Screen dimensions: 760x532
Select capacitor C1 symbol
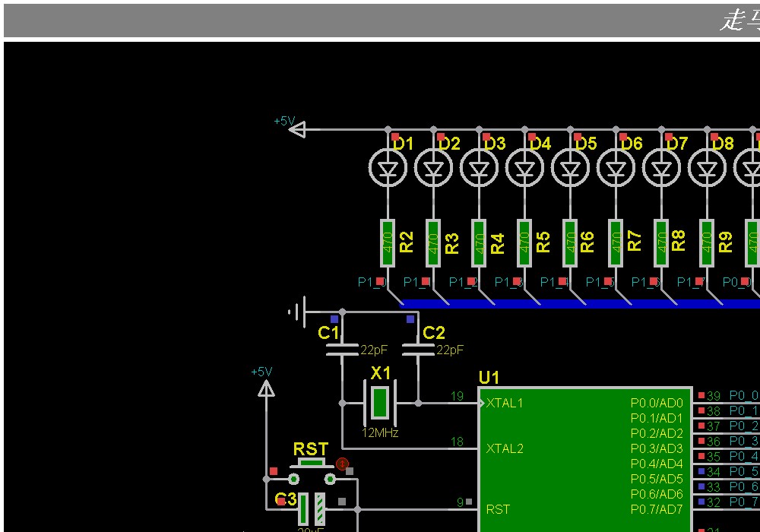coord(342,350)
